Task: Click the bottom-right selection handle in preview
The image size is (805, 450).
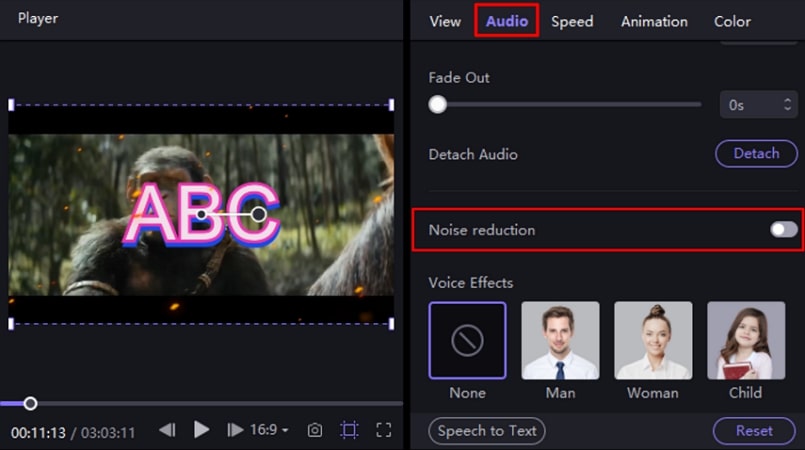Action: [391, 324]
